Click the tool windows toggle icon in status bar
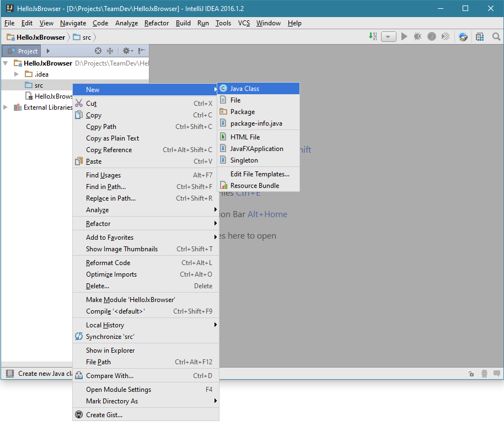This screenshot has width=504, height=426. [10, 373]
